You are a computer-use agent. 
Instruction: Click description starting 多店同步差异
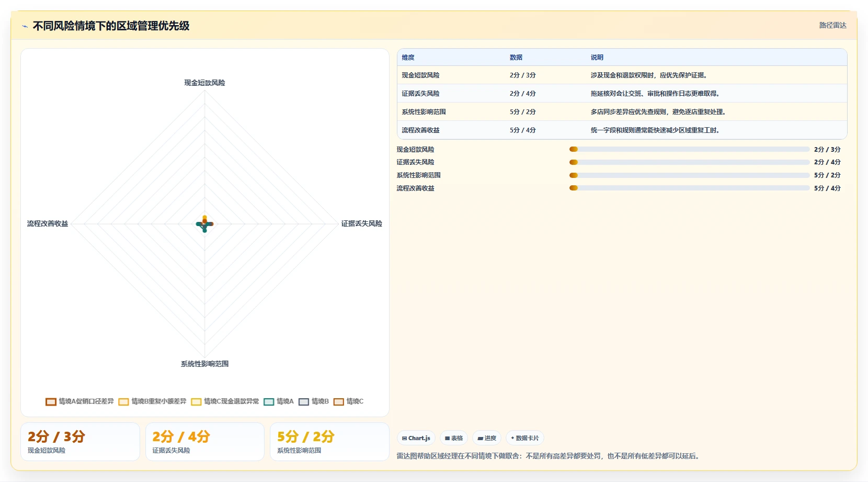click(659, 112)
